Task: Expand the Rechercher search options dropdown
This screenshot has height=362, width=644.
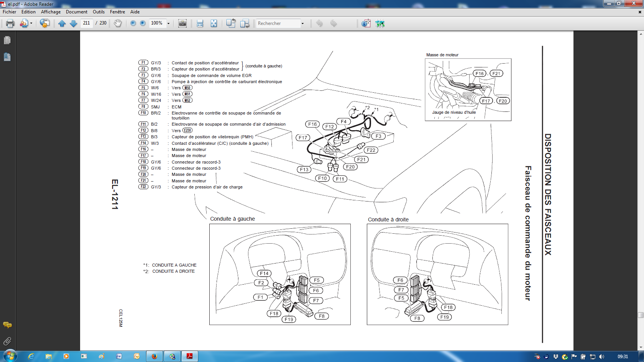Action: (302, 23)
